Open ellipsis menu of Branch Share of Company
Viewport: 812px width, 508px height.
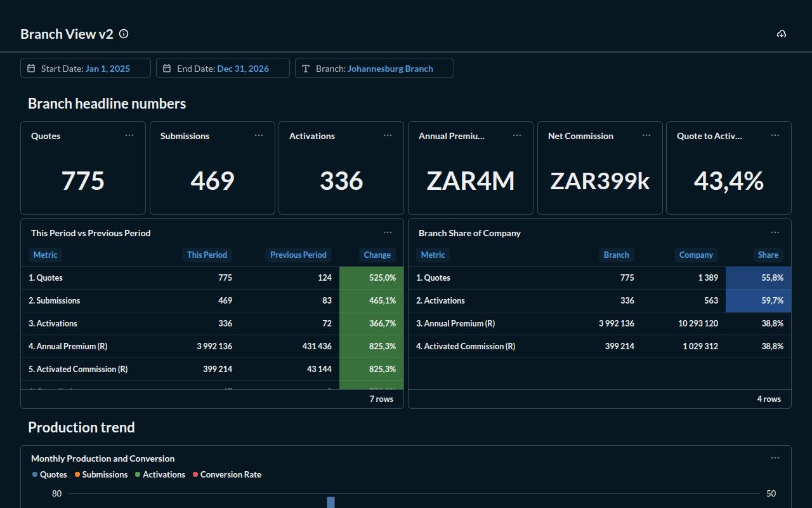point(775,232)
